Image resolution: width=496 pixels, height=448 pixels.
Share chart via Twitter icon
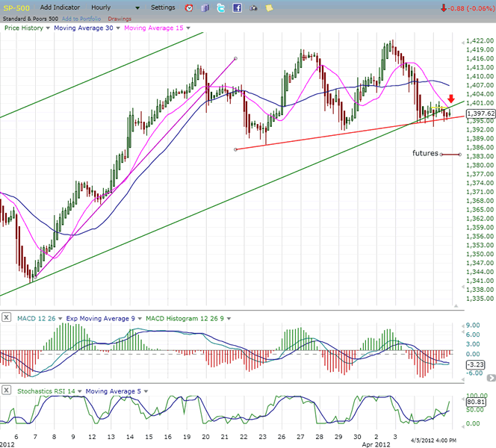[221, 8]
